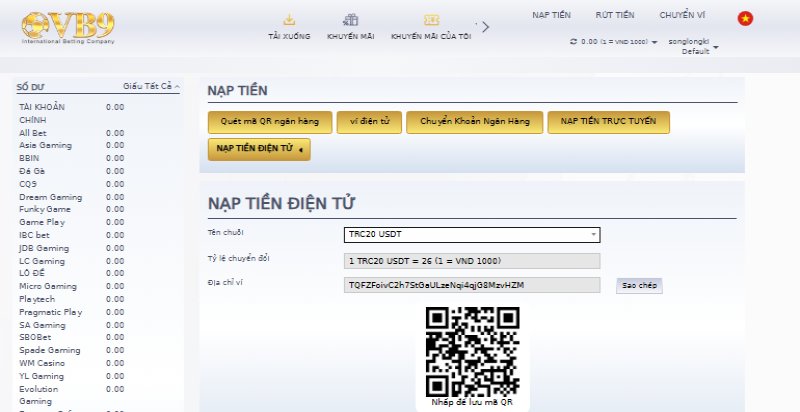Click Playtech balance row
Image resolution: width=800 pixels, height=412 pixels.
pyautogui.click(x=71, y=299)
